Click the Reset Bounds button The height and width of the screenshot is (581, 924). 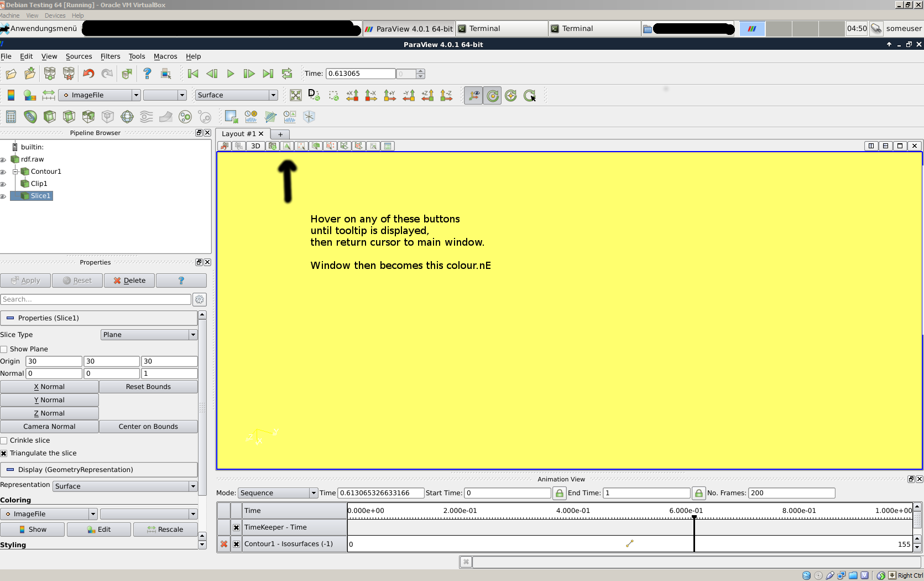[148, 387]
